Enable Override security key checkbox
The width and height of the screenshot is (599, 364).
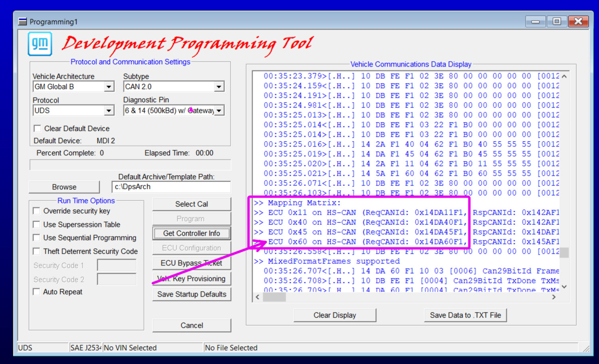pos(36,211)
